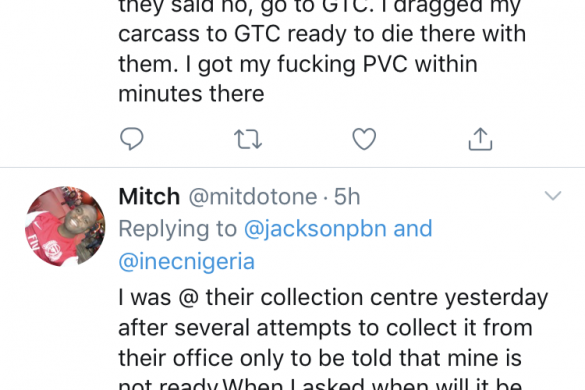585x390 pixels.
Task: Like the tweet with the heart icon
Action: [364, 139]
